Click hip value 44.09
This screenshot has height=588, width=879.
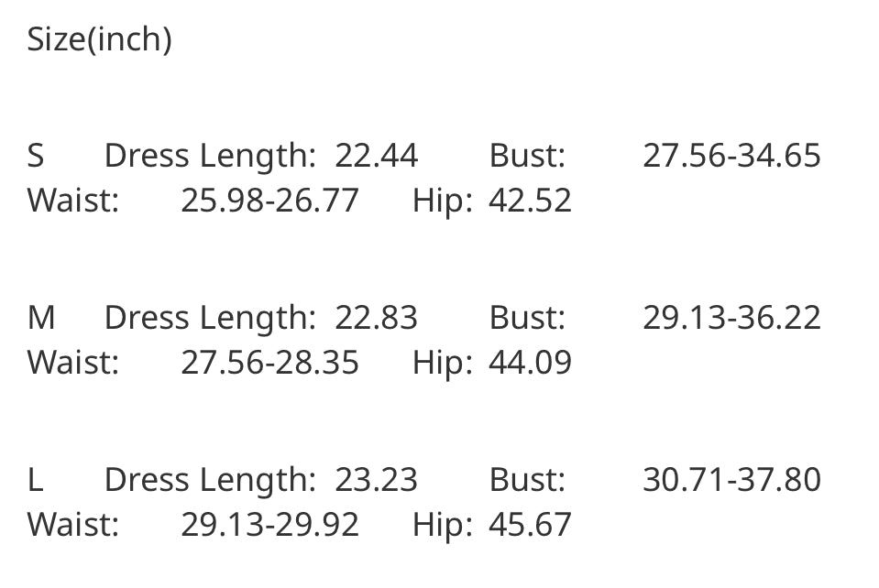530,363
